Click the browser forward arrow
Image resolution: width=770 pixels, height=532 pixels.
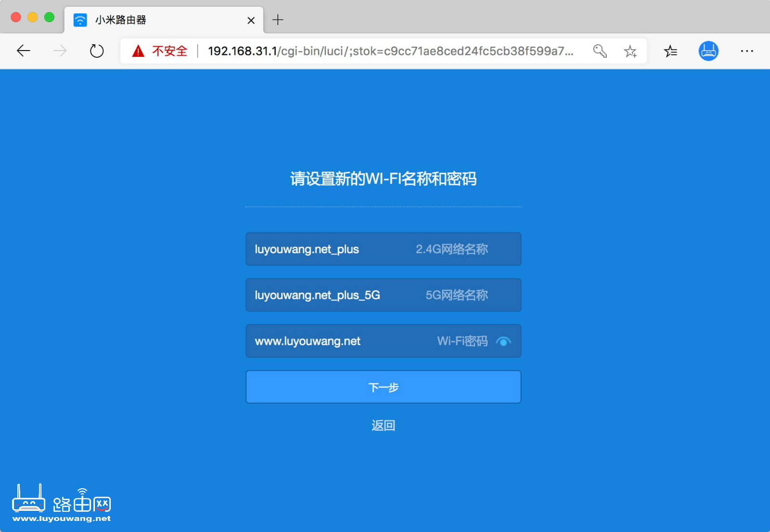coord(60,51)
